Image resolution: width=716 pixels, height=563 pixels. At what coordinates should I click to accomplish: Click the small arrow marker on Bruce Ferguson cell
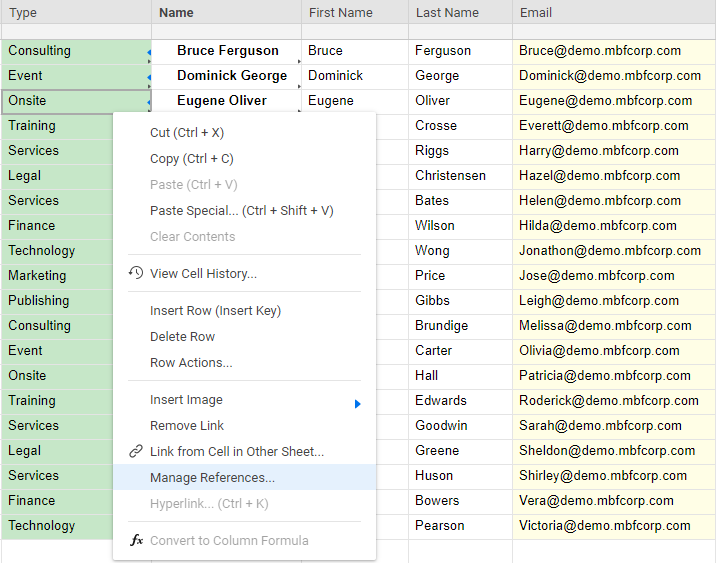299,61
